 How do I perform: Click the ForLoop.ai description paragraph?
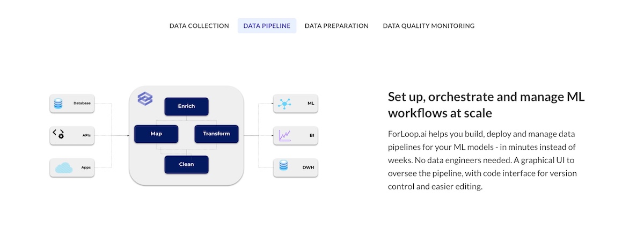(482, 160)
